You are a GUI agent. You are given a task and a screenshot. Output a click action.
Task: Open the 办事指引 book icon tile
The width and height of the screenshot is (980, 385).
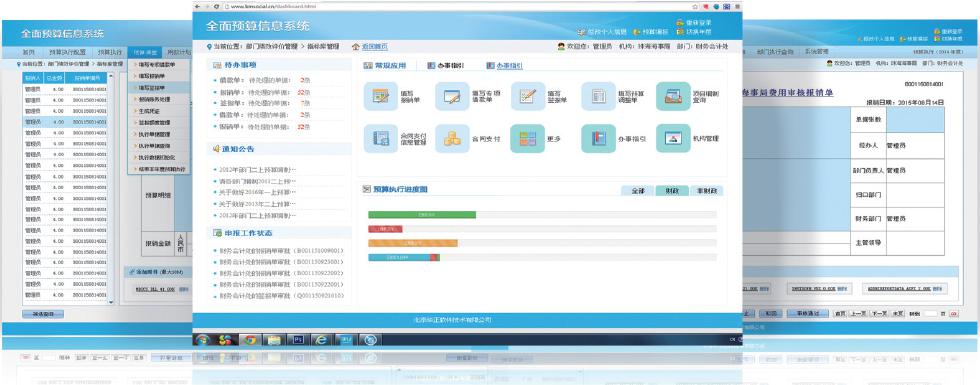[599, 138]
